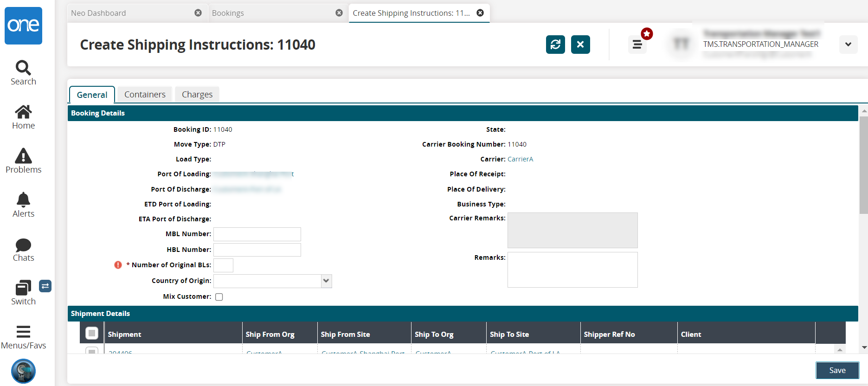Open the Charges tab

[197, 95]
